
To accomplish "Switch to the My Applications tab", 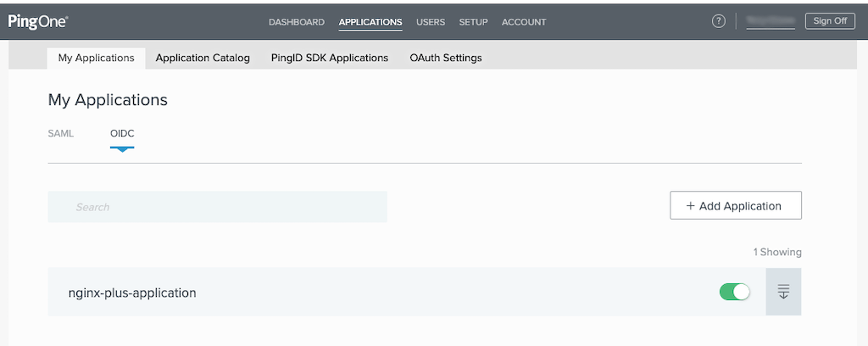I will coord(96,58).
